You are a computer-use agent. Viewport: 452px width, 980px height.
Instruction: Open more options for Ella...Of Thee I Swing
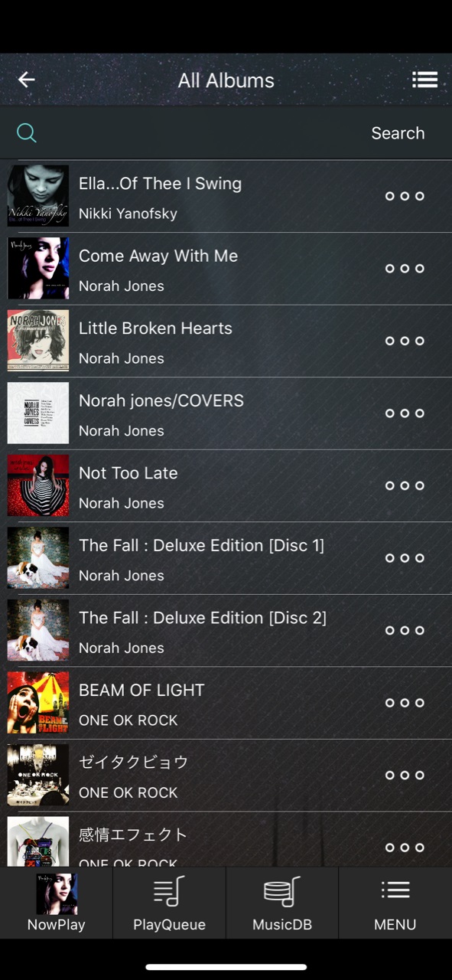[405, 196]
